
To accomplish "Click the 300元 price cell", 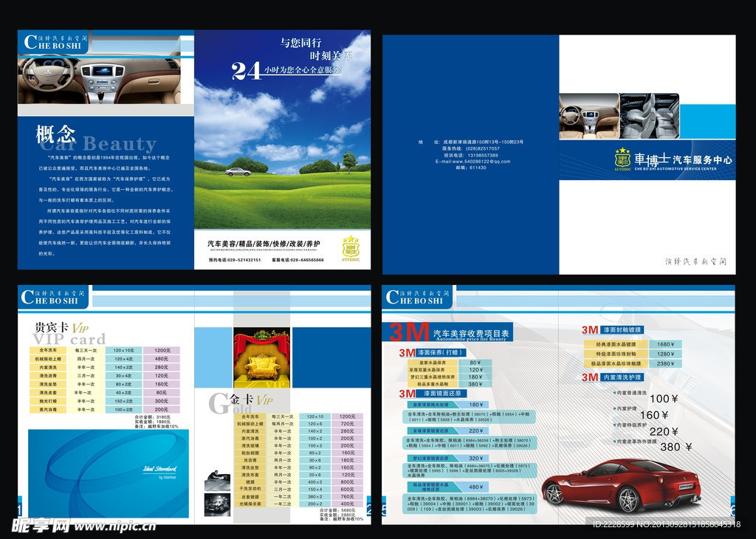I will coord(162,401).
